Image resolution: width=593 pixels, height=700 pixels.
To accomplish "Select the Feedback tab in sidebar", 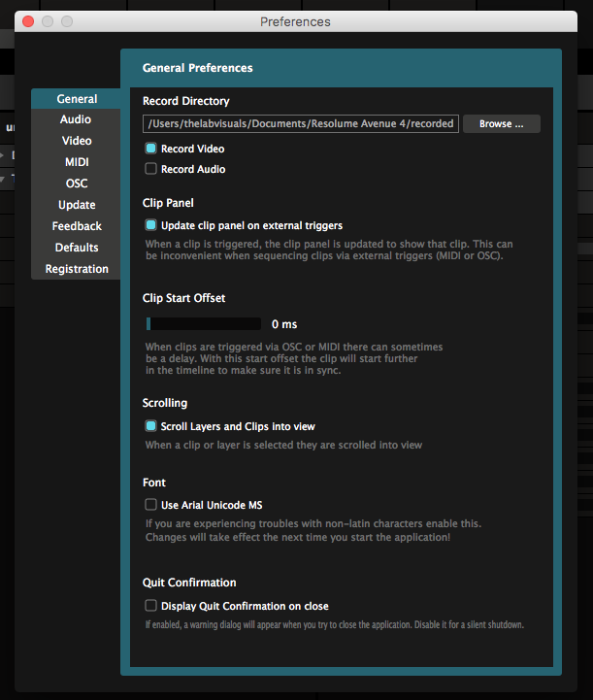I will pos(77,226).
